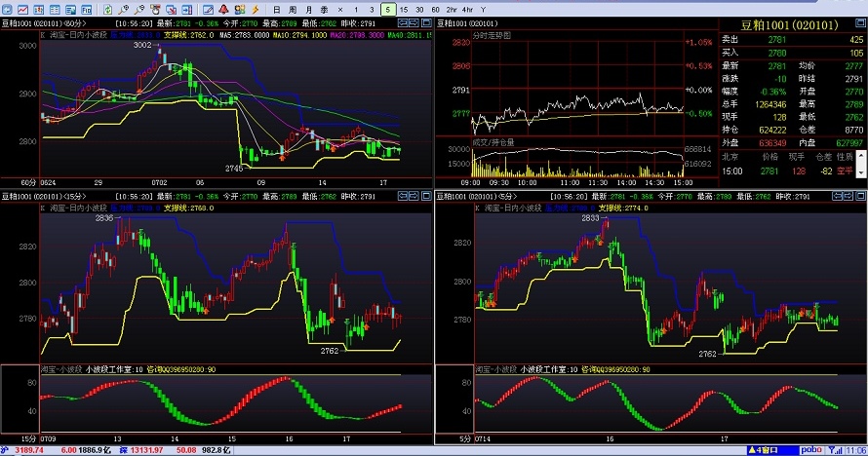Viewport: 868px width, 456px height.
Task: Click the 内盘 value 627997
Action: click(849, 142)
